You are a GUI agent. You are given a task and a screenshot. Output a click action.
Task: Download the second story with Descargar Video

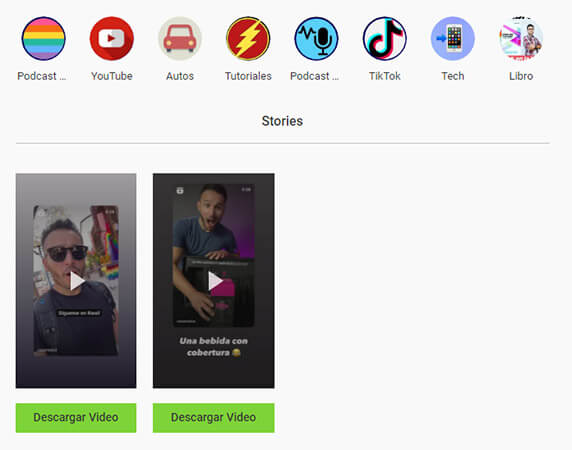(213, 418)
